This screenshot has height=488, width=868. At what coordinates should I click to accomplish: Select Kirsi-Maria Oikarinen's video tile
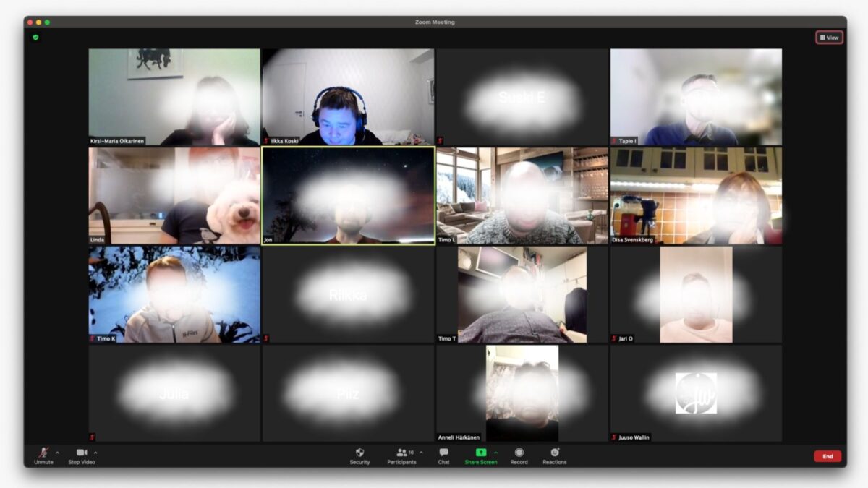click(x=174, y=97)
